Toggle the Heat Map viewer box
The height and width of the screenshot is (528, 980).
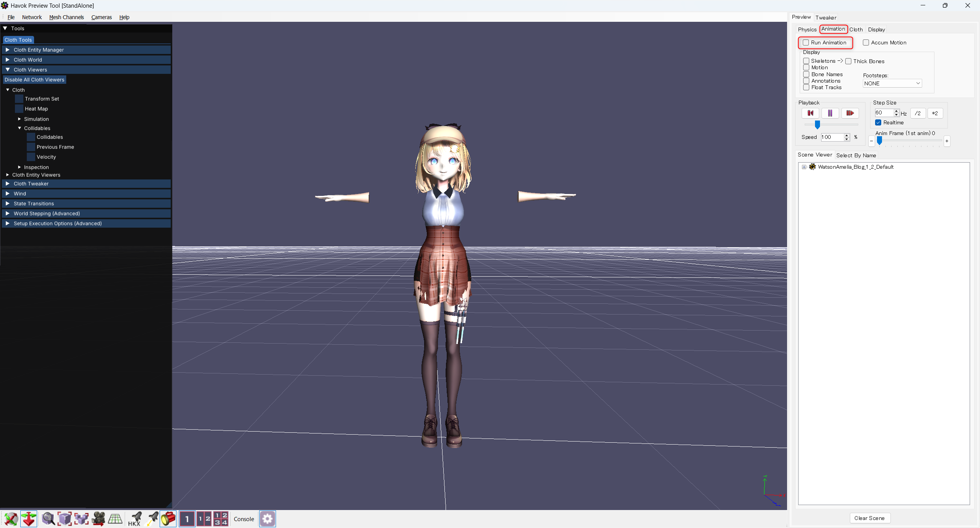pyautogui.click(x=19, y=109)
